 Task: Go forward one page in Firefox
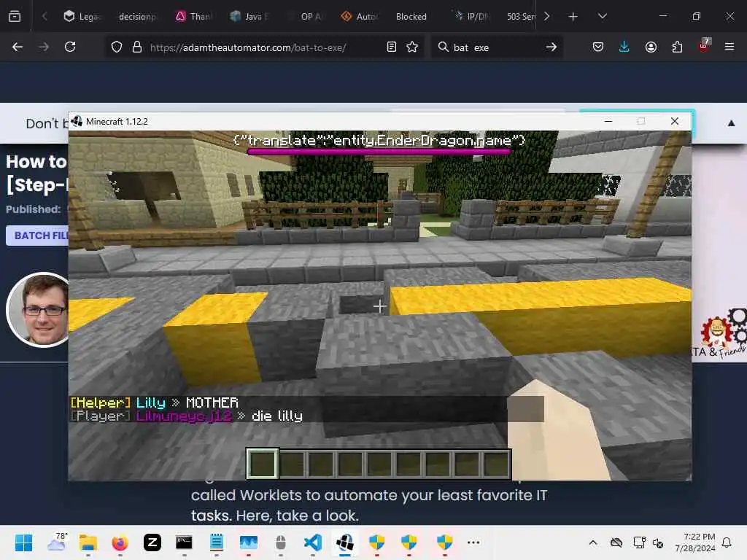click(44, 47)
